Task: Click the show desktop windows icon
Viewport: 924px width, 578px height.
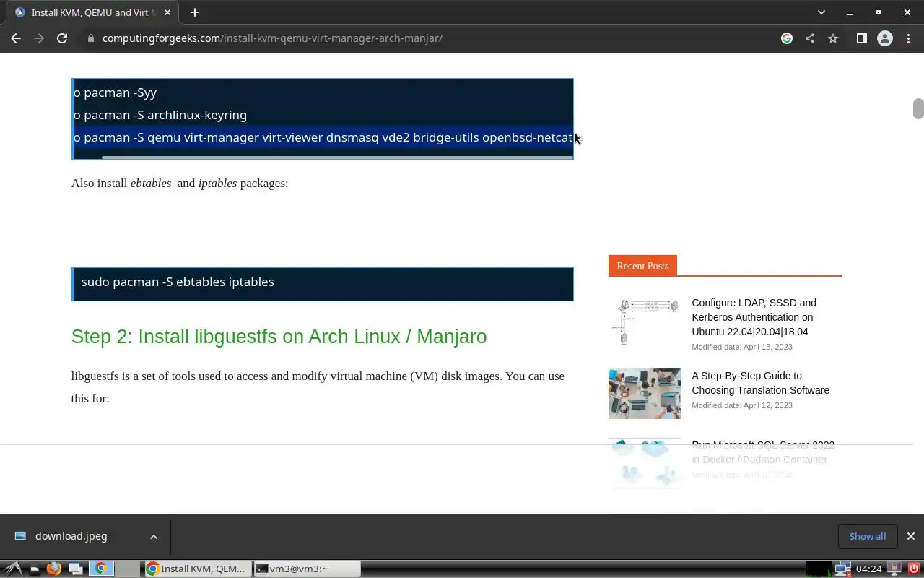Action: click(x=75, y=569)
